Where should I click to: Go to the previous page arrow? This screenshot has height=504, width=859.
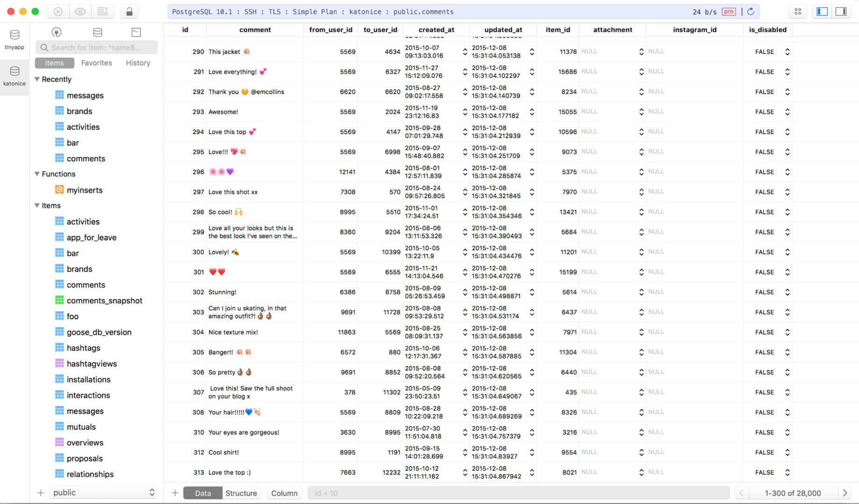(742, 493)
